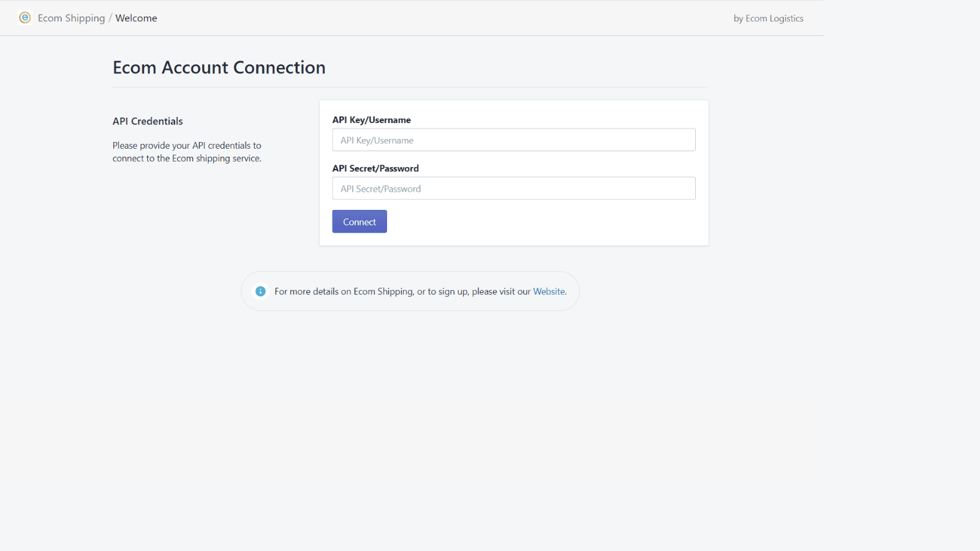Click the info symbol beside the sign-up message
Screen dimensions: 980x551
(260, 291)
